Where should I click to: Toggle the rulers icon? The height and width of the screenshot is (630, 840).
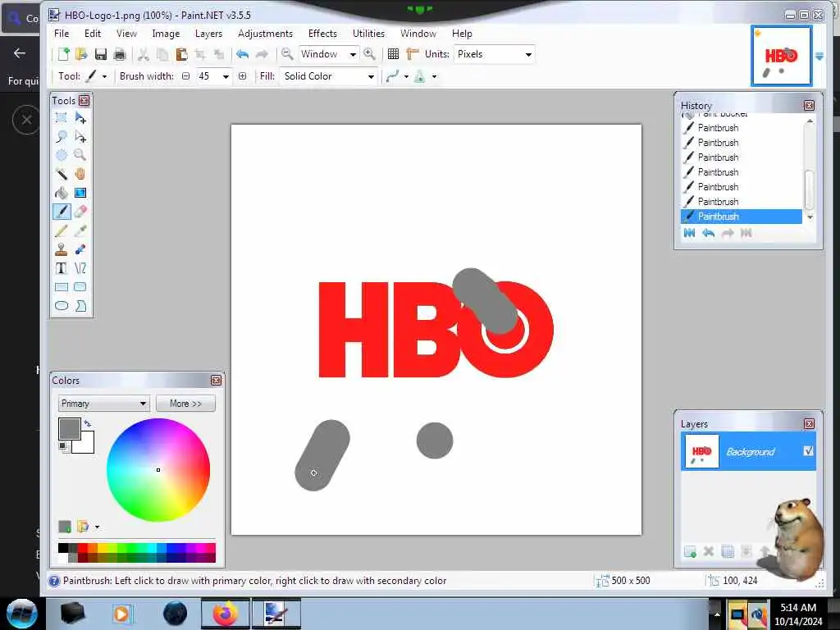point(412,53)
